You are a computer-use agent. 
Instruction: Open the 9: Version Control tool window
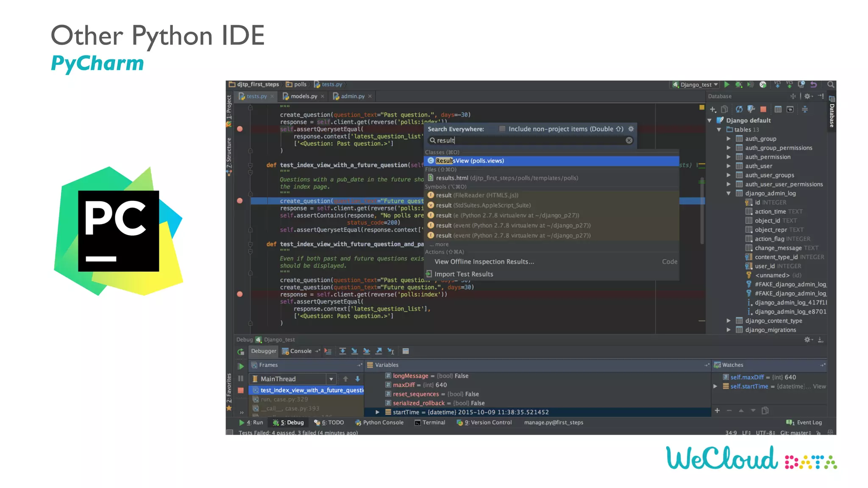click(x=484, y=422)
